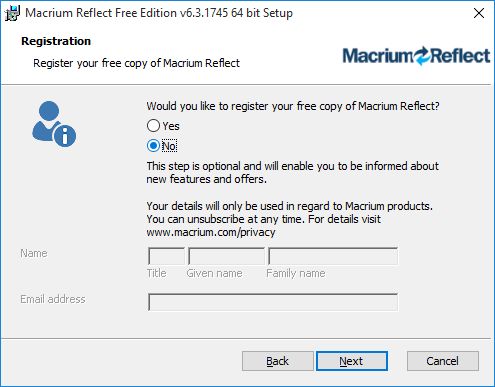Image resolution: width=495 pixels, height=387 pixels.
Task: Click the "Yes" option label text
Action: [x=171, y=126]
